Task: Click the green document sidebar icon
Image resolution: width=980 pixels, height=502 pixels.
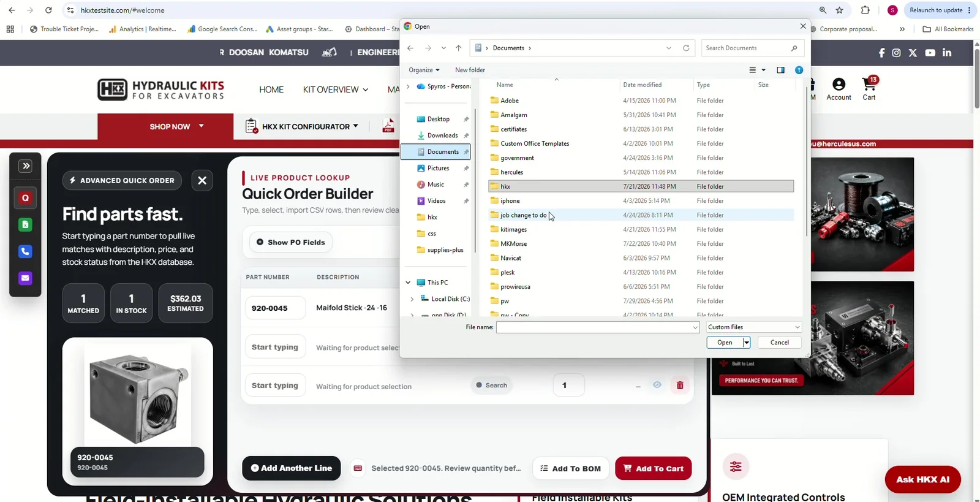Action: (25, 225)
